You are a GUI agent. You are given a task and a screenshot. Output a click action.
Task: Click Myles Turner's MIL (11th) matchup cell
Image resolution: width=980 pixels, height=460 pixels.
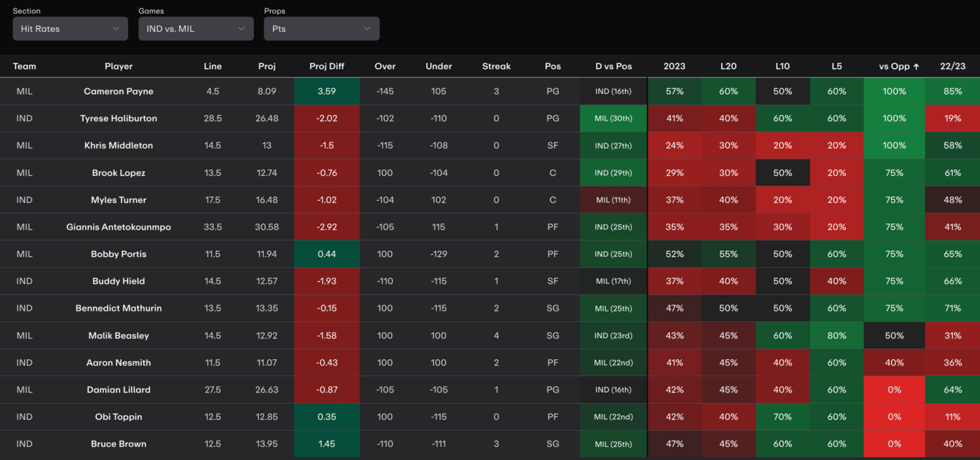[x=613, y=200]
